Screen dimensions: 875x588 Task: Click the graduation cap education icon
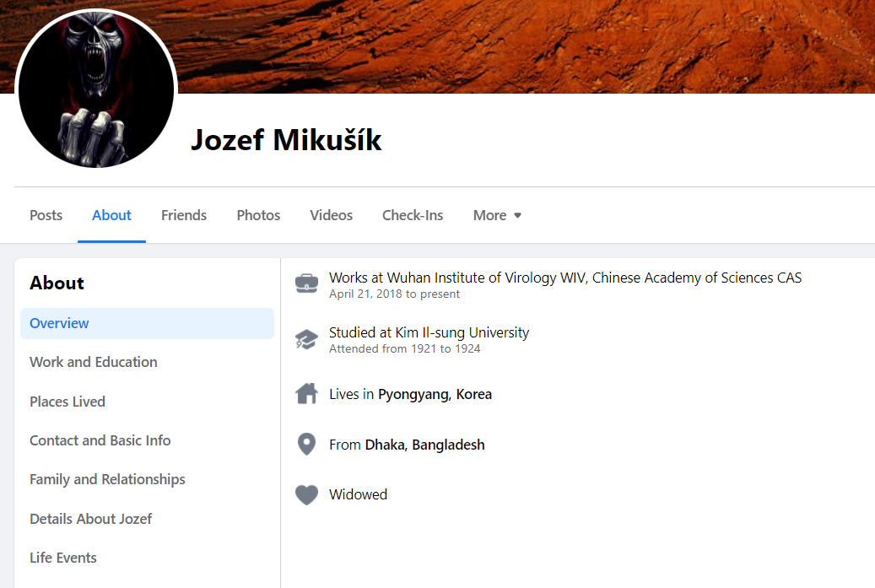[x=306, y=339]
